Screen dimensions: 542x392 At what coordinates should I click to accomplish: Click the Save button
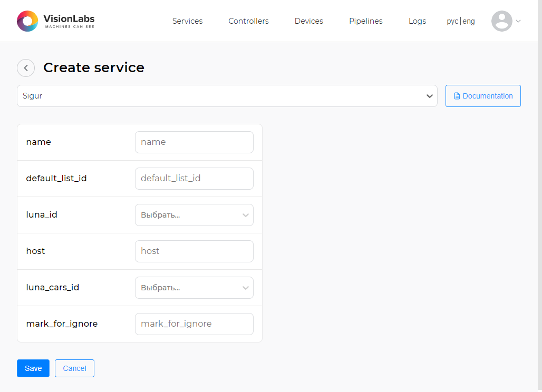point(33,368)
